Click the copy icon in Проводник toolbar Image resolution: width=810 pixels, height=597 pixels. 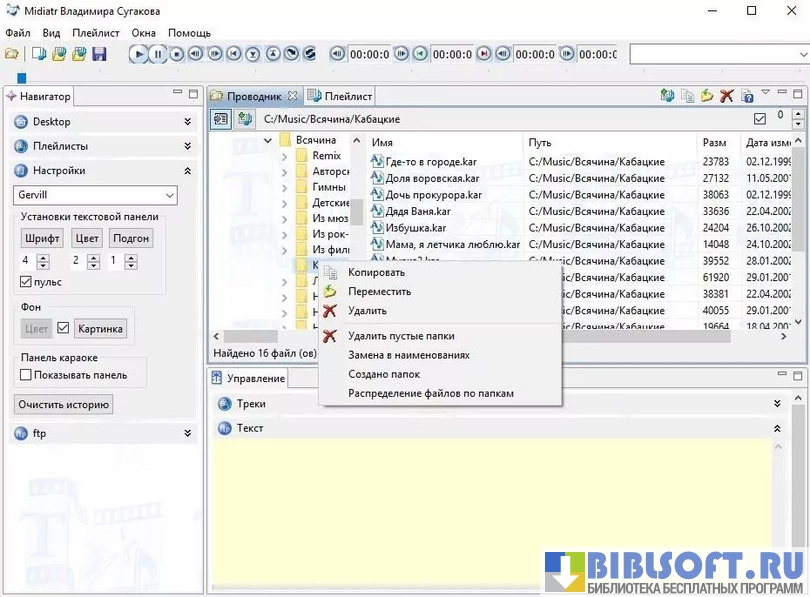pos(687,96)
